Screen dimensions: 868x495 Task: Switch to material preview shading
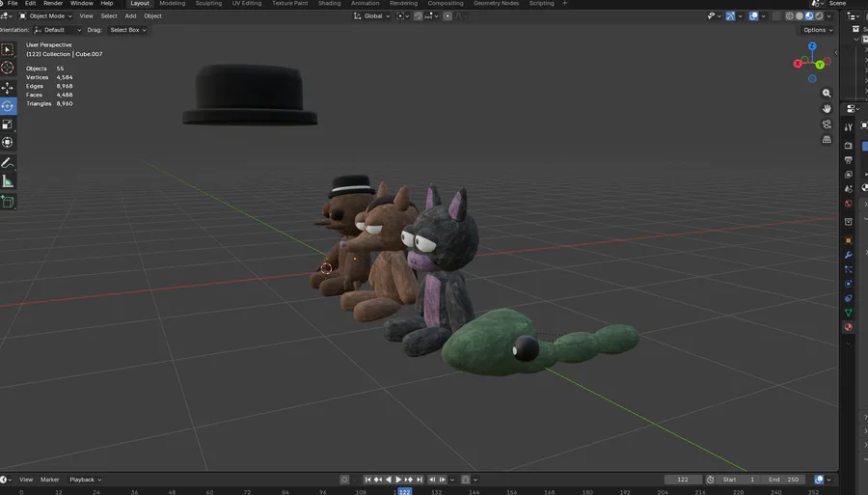pyautogui.click(x=809, y=16)
